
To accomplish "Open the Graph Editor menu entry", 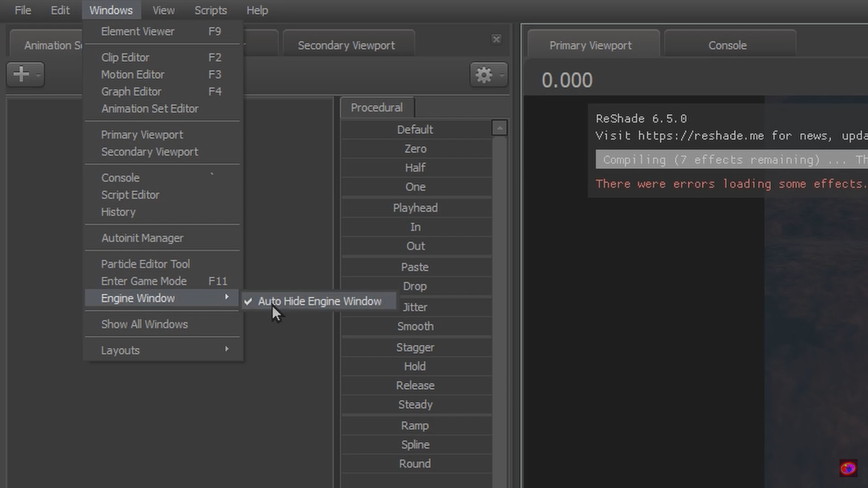I will tap(131, 92).
